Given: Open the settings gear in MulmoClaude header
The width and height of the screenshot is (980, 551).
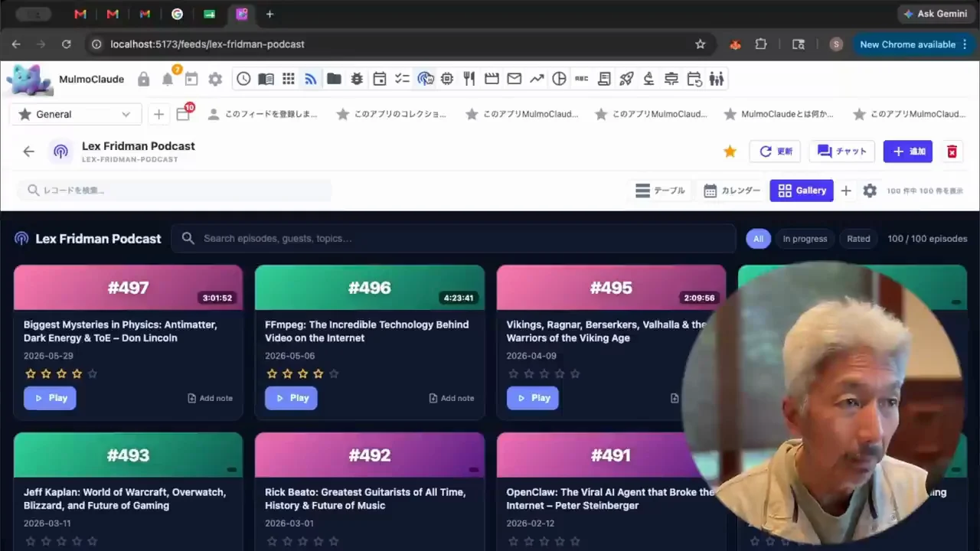Looking at the screenshot, I should coord(215,79).
